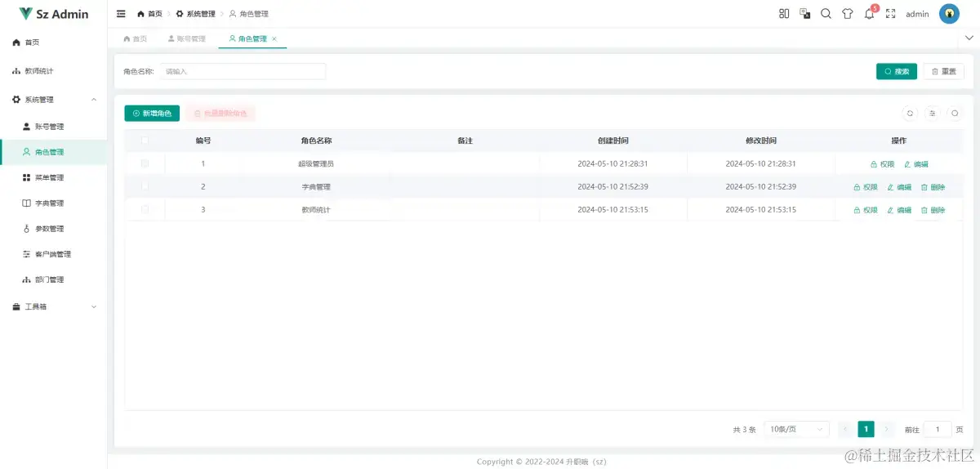The image size is (980, 469).
Task: Click the 修改时间 column header
Action: tap(760, 141)
